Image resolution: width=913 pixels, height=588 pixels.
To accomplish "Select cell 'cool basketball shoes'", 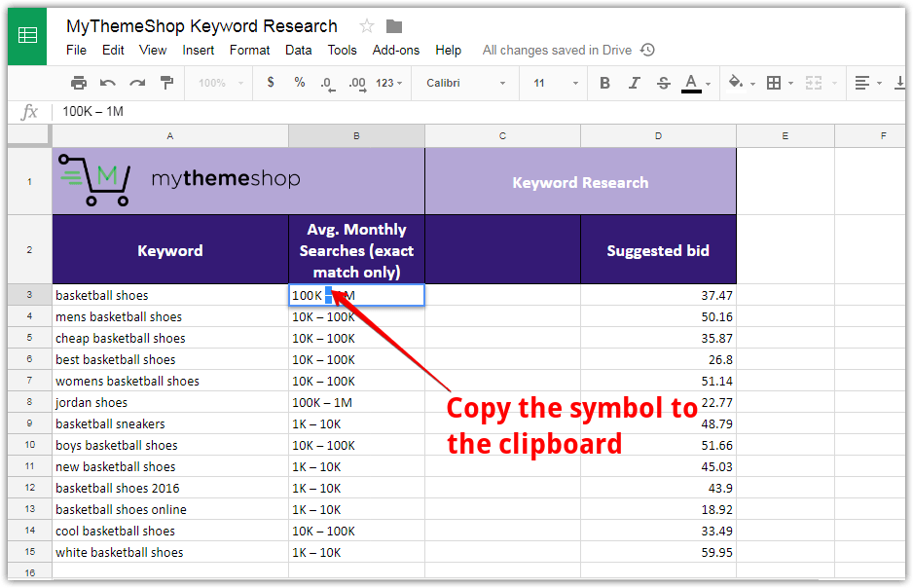I will tap(170, 531).
